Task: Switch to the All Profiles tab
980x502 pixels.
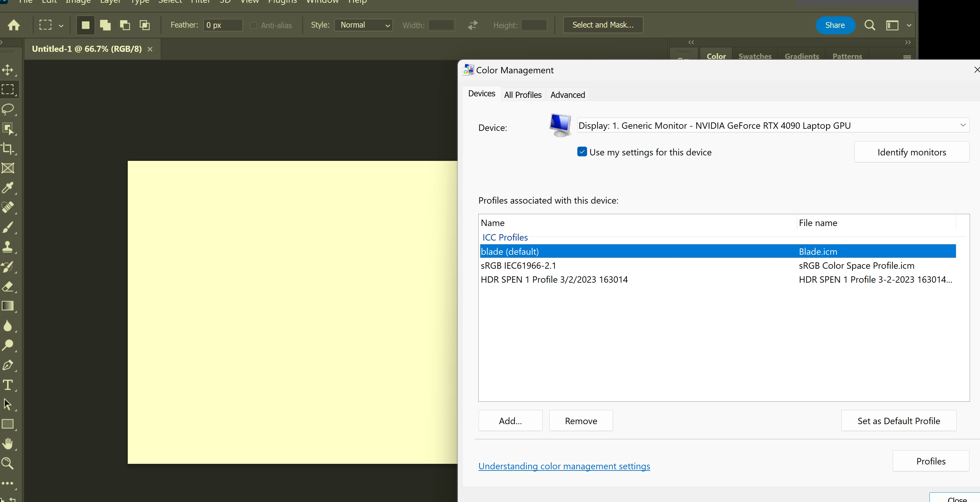Action: click(522, 95)
